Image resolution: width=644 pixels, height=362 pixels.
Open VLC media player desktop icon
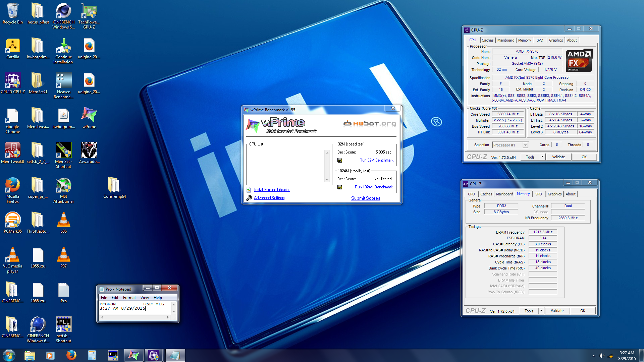pyautogui.click(x=12, y=260)
